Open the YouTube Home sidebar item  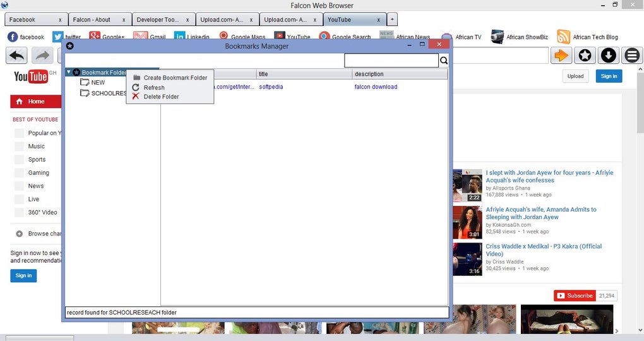click(x=36, y=102)
